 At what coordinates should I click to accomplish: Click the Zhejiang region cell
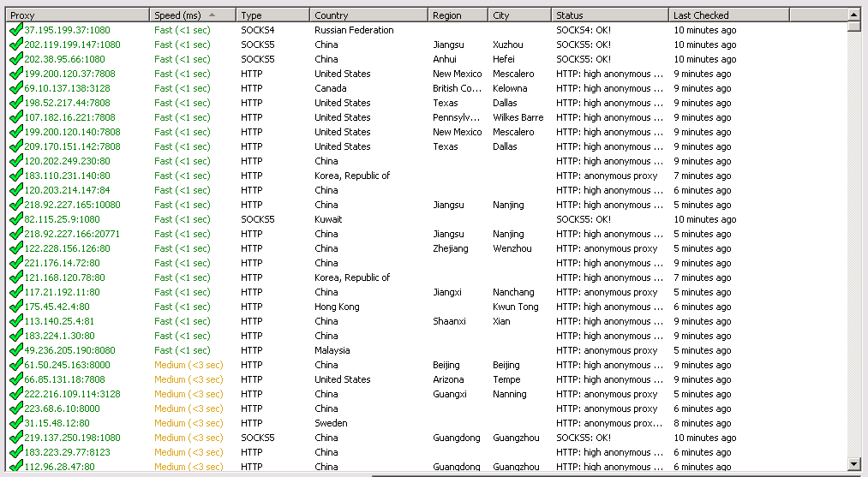[451, 248]
